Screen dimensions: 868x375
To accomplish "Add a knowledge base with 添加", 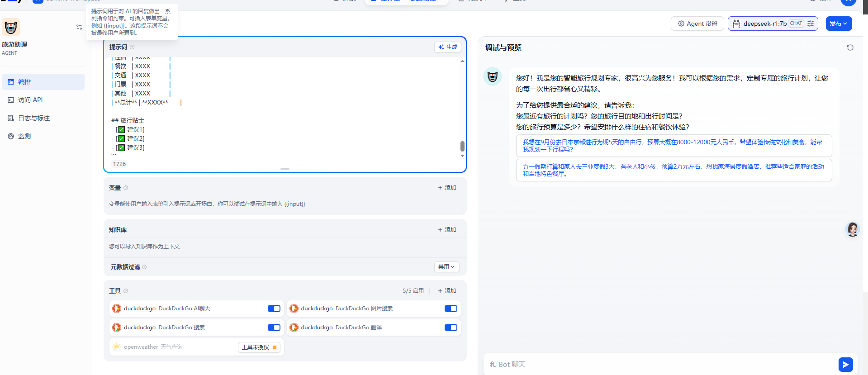I will tap(447, 230).
